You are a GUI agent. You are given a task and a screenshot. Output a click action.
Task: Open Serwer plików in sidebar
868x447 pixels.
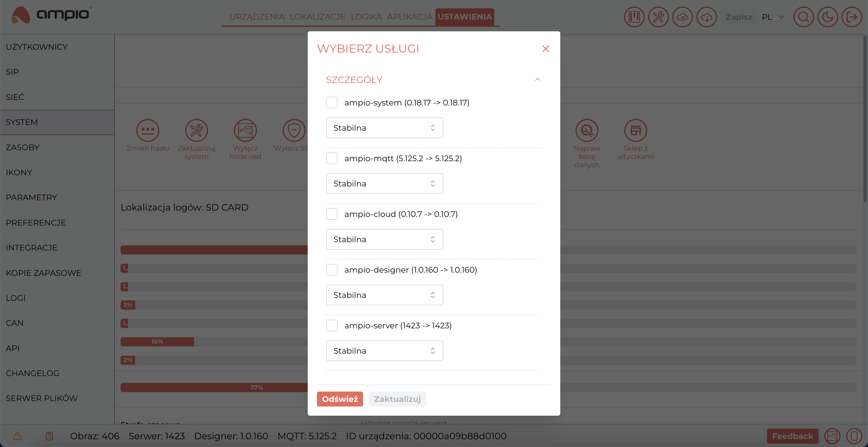click(x=57, y=398)
